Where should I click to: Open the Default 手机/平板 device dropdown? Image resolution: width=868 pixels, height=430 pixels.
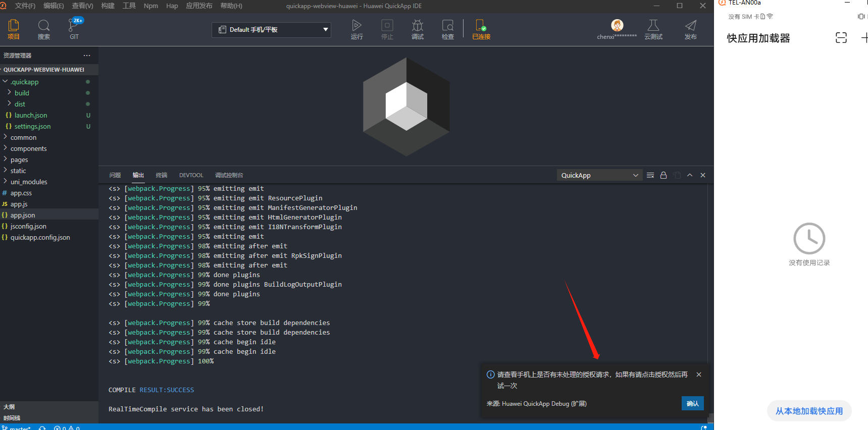(x=272, y=30)
